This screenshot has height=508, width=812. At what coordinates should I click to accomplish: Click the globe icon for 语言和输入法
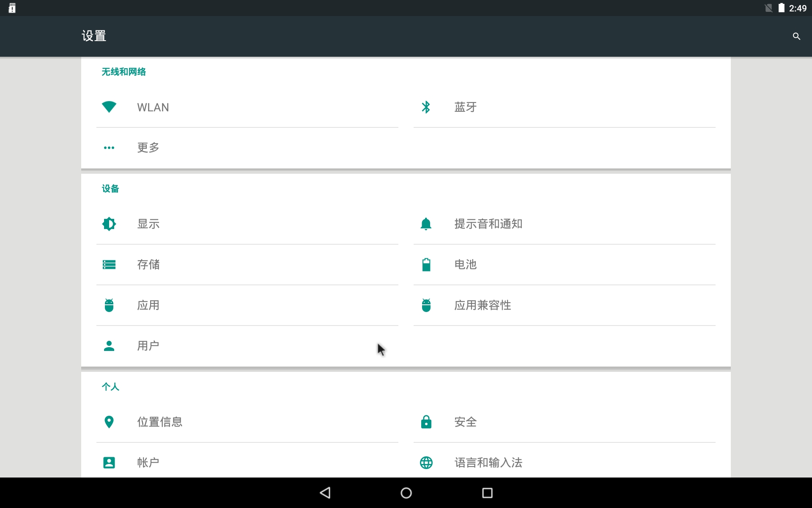point(426,463)
